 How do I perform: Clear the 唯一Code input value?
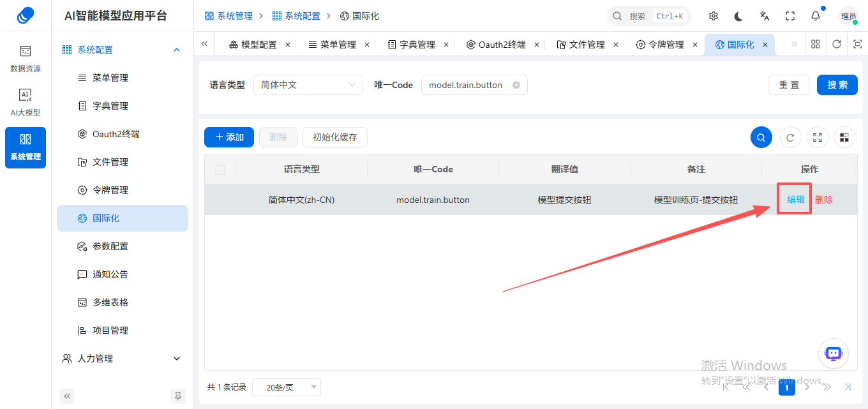tap(516, 85)
